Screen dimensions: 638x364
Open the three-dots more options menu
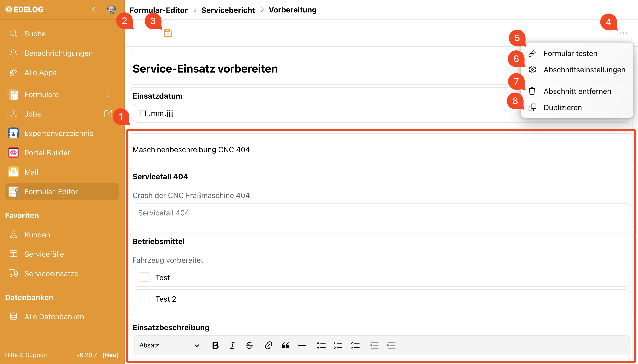click(623, 33)
